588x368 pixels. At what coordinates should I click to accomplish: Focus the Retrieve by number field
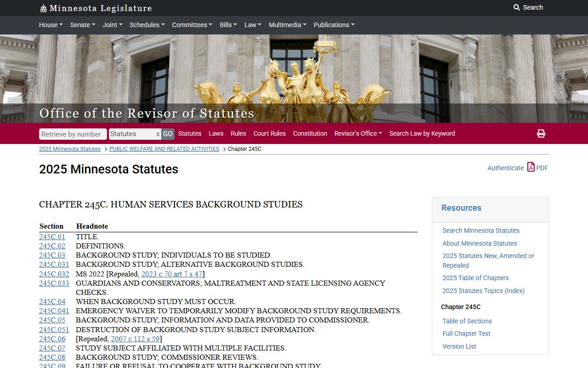click(73, 134)
